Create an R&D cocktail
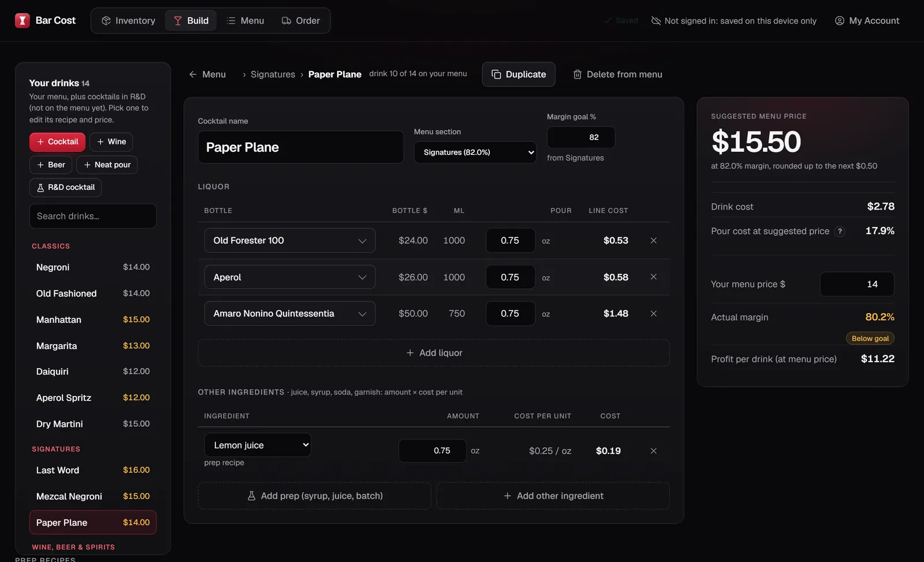 [x=66, y=188]
